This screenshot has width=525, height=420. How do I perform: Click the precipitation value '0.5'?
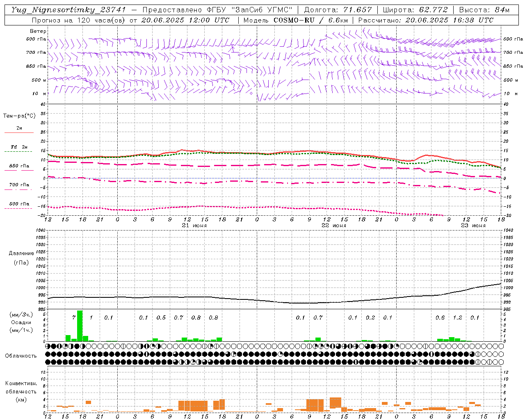tap(161, 317)
